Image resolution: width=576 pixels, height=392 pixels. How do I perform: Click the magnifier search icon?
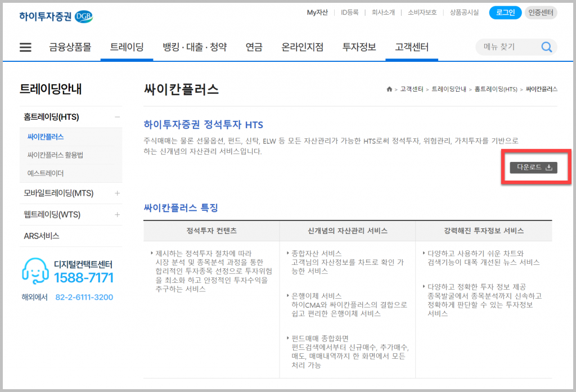(547, 47)
